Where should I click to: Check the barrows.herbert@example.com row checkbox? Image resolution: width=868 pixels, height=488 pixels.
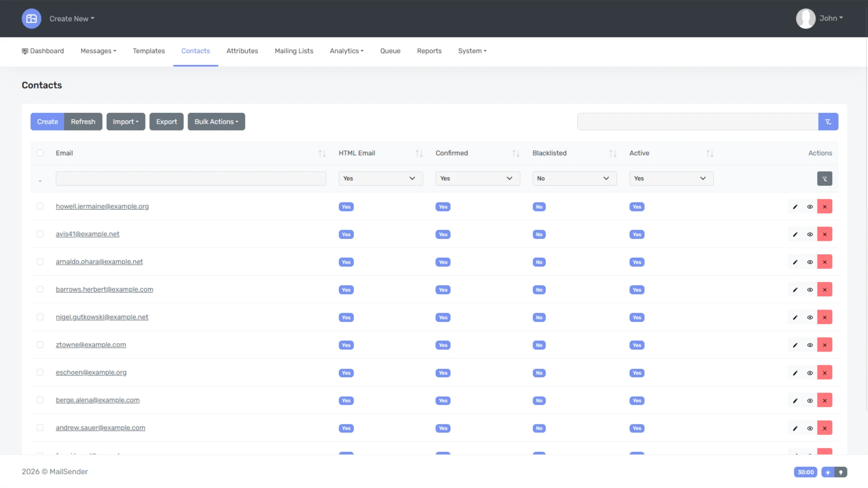[40, 289]
